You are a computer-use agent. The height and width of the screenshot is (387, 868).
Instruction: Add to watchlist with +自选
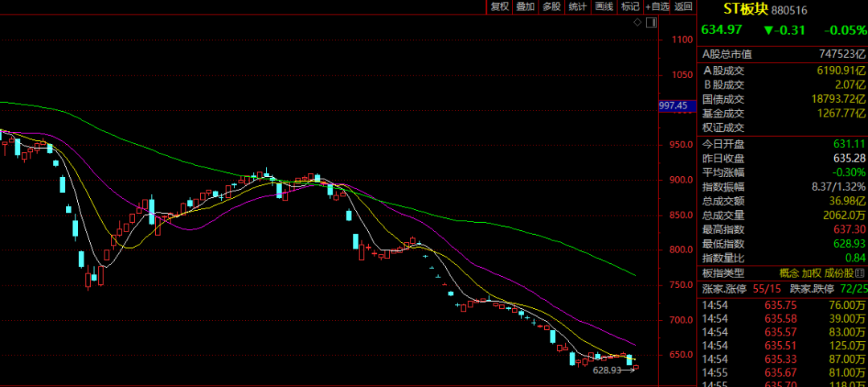pyautogui.click(x=657, y=6)
